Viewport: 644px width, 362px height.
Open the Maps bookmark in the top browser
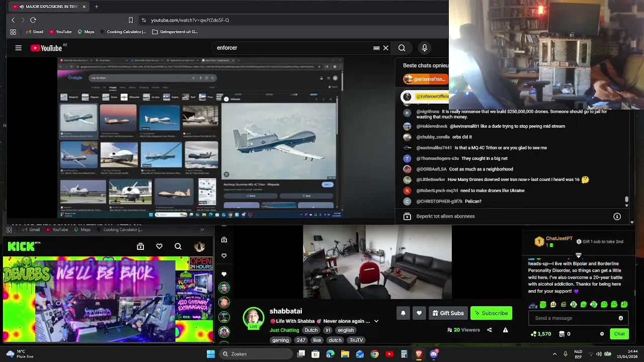tap(86, 32)
